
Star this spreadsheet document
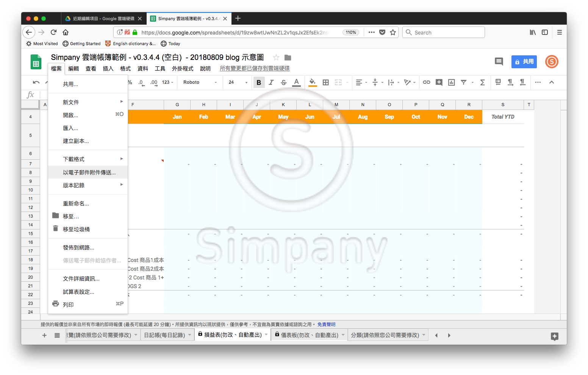276,58
